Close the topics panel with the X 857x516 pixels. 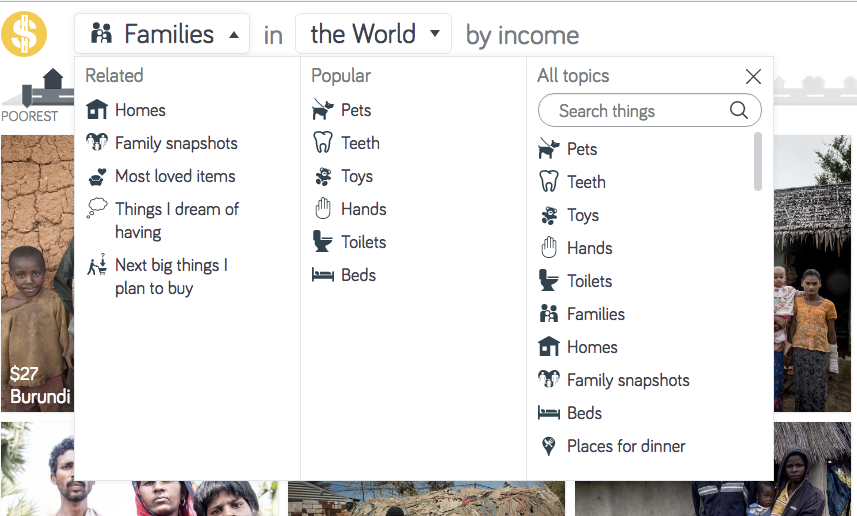click(x=754, y=76)
